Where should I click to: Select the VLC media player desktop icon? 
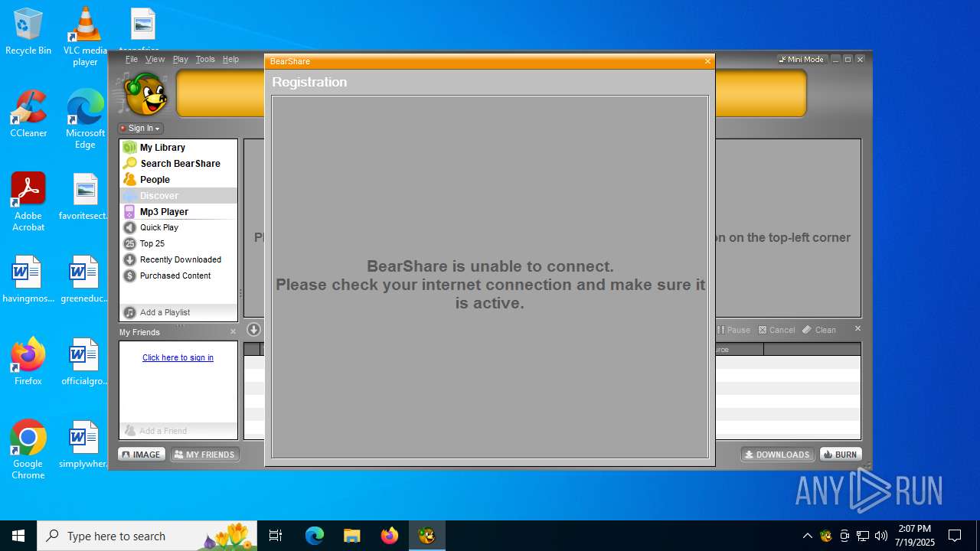pyautogui.click(x=85, y=36)
